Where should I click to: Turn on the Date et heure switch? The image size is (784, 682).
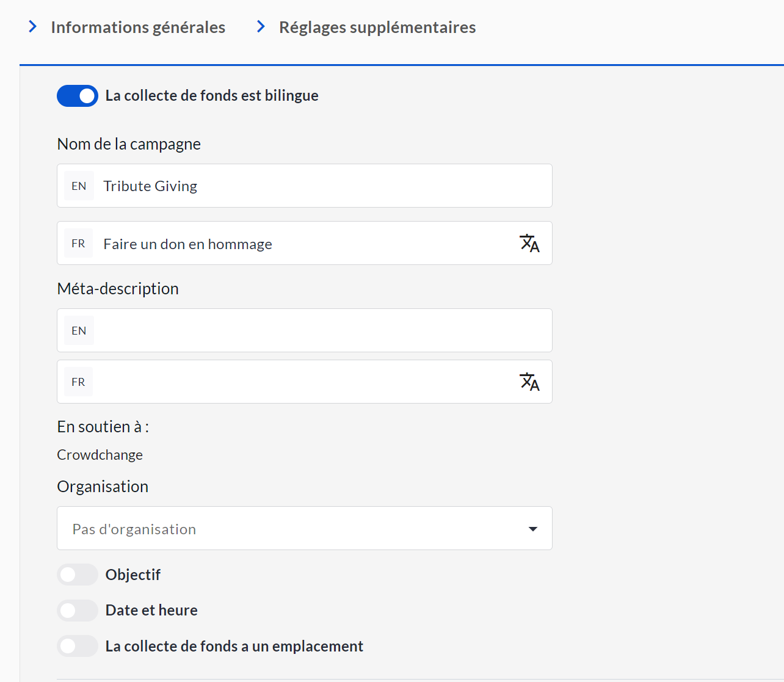point(78,611)
